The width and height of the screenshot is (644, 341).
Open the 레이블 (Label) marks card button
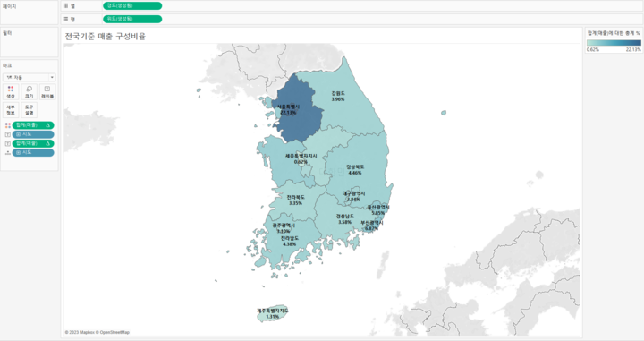pyautogui.click(x=47, y=92)
